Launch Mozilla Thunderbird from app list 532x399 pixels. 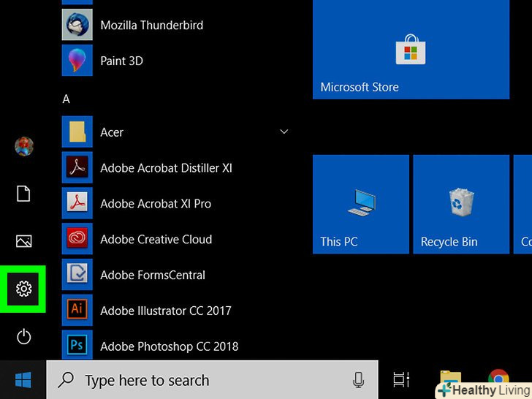(x=151, y=26)
